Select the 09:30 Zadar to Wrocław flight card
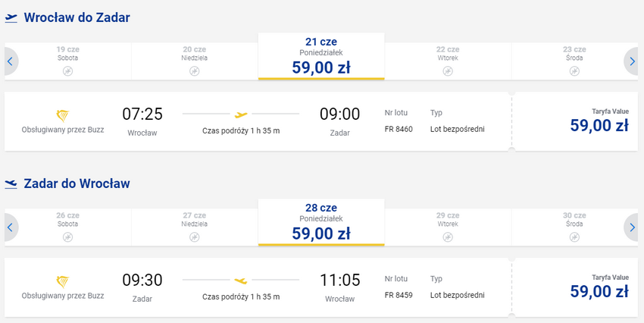 [258, 287]
